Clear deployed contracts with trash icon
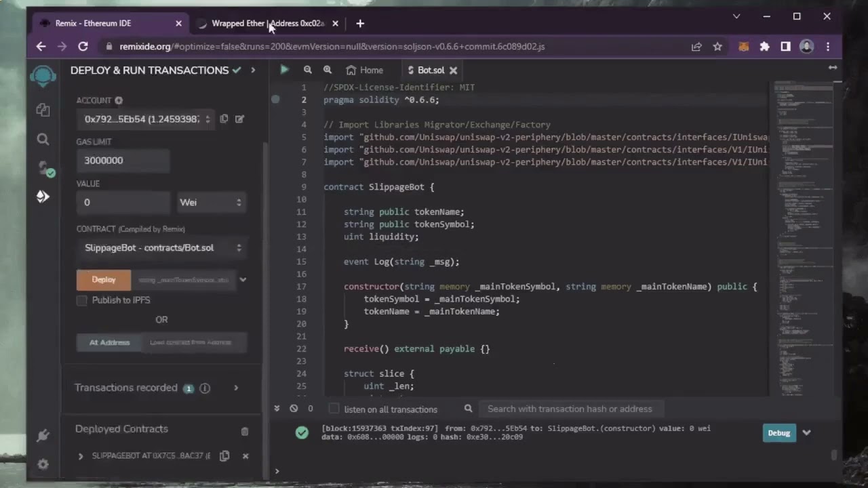Screen dimensions: 868x488 click(245, 431)
